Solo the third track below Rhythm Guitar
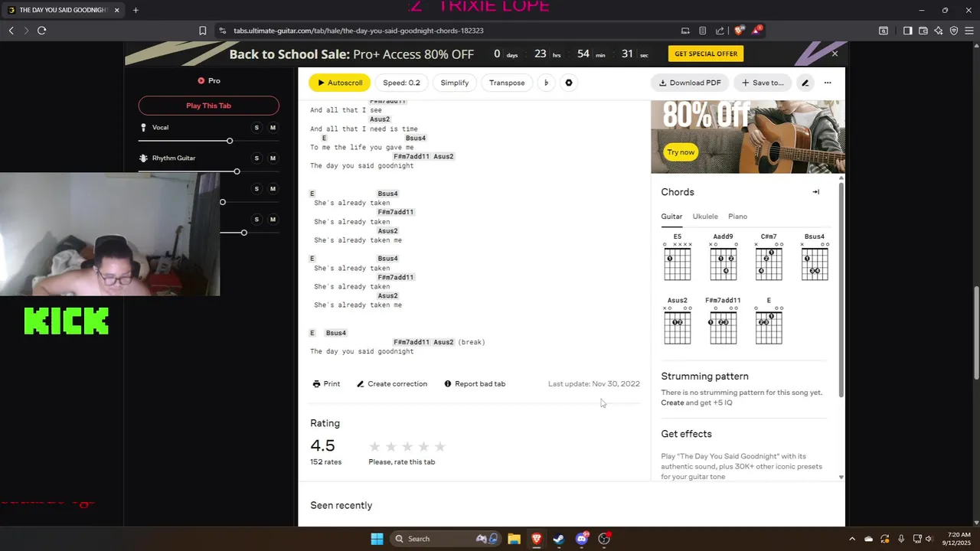The height and width of the screenshot is (551, 980). [256, 189]
